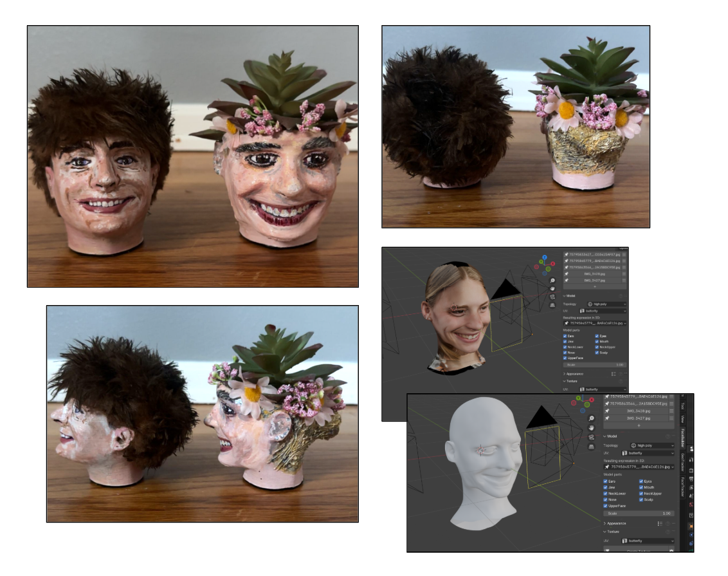Click the red X axis on the upper navigation gizmo
728x576 pixels.
[x=552, y=264]
